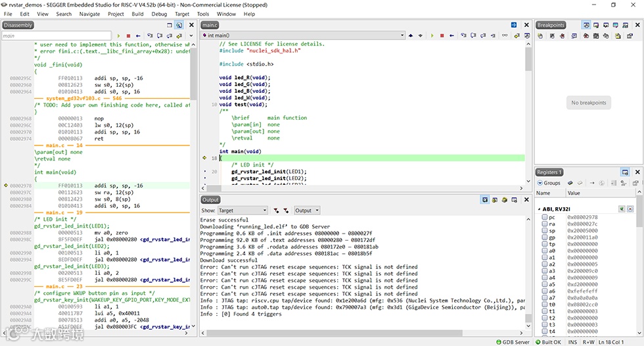Open the Show Target dropdown in Output
The image size is (644, 346).
(242, 210)
